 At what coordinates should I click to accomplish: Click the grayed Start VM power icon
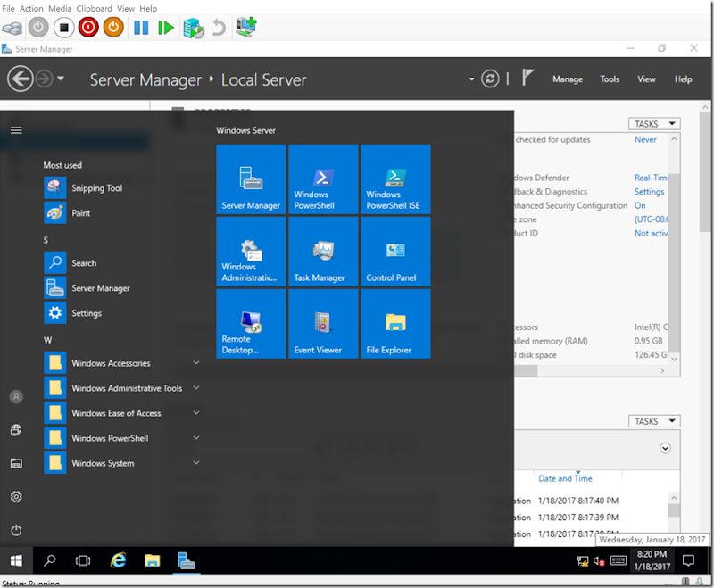point(38,28)
